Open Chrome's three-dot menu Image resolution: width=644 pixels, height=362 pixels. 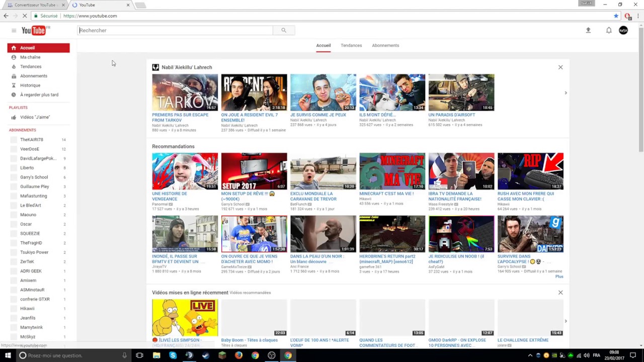pos(638,16)
